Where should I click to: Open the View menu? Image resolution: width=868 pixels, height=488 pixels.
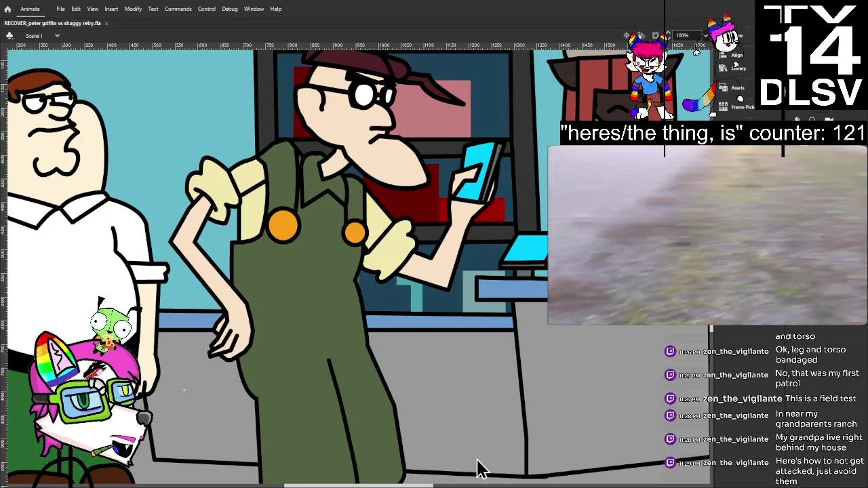point(92,9)
